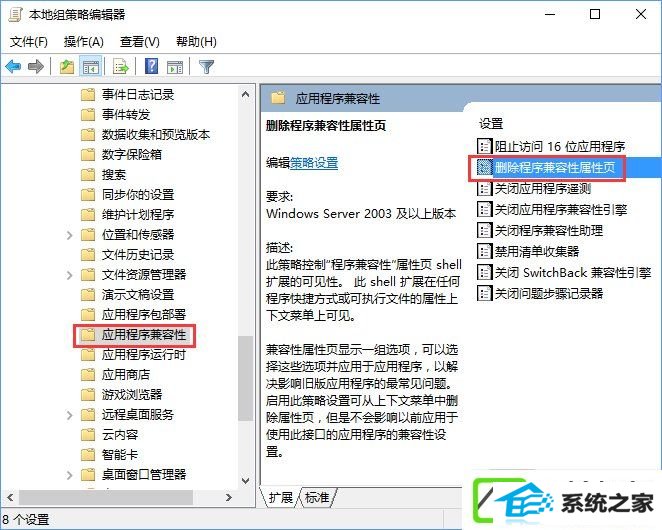The image size is (662, 530).
Task: Click the Up one level folder icon
Action: [67, 66]
